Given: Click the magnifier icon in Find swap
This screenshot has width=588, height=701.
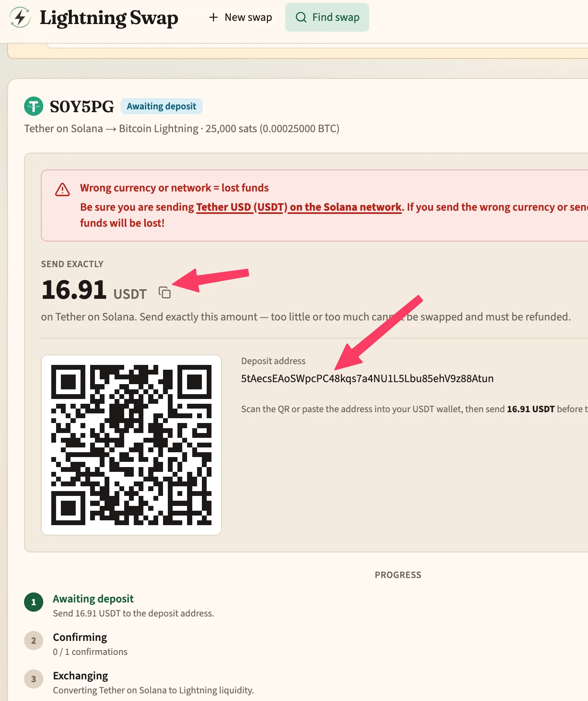Looking at the screenshot, I should tap(301, 17).
